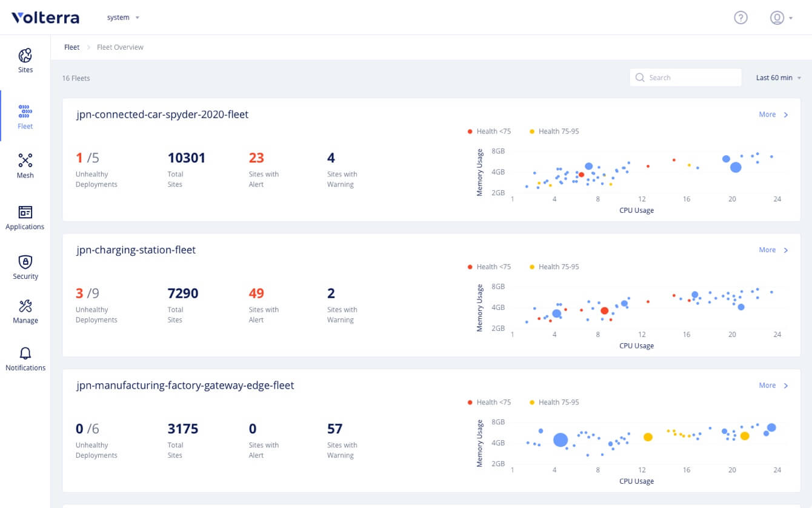
Task: Click the Applications icon in sidebar
Action: coord(25,212)
